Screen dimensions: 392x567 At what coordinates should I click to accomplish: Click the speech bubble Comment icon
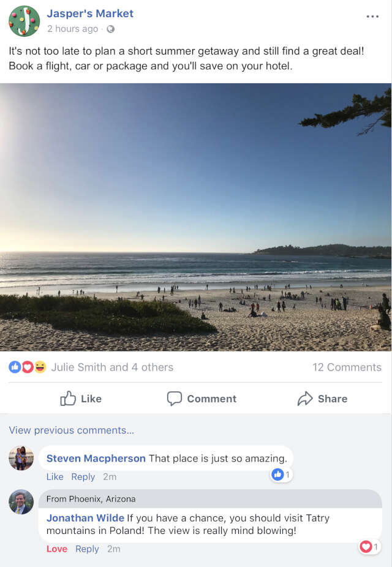pyautogui.click(x=175, y=399)
